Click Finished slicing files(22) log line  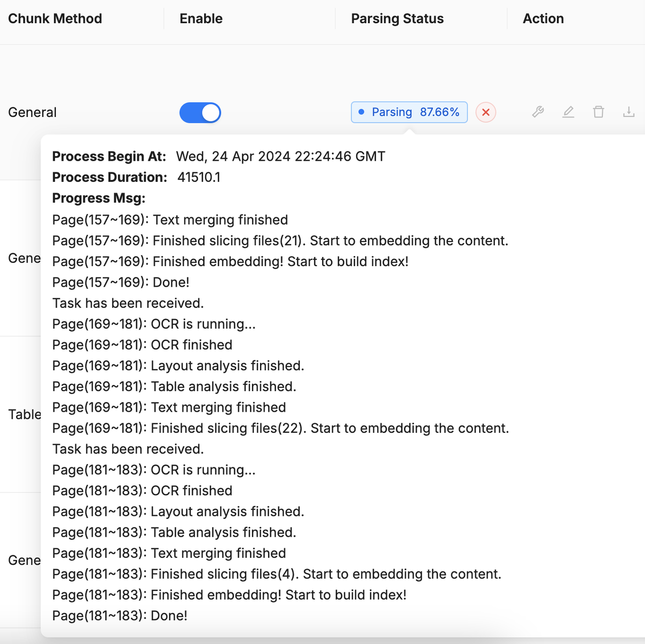(x=280, y=428)
